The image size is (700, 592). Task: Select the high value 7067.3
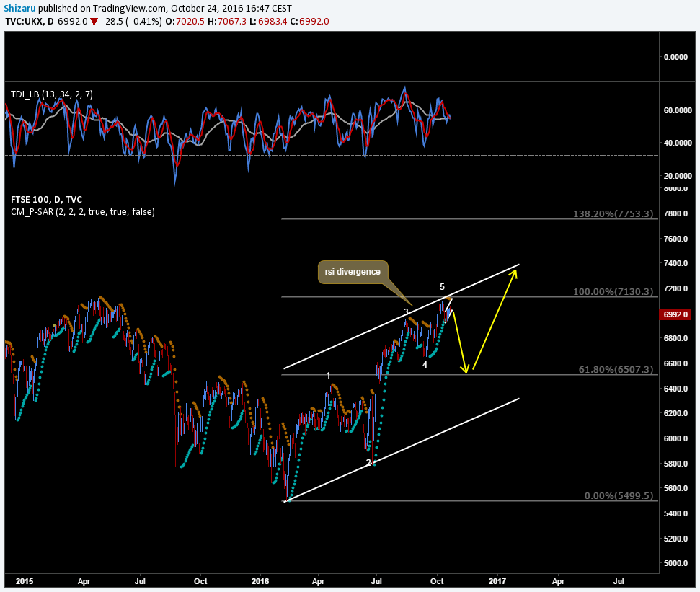[232, 22]
